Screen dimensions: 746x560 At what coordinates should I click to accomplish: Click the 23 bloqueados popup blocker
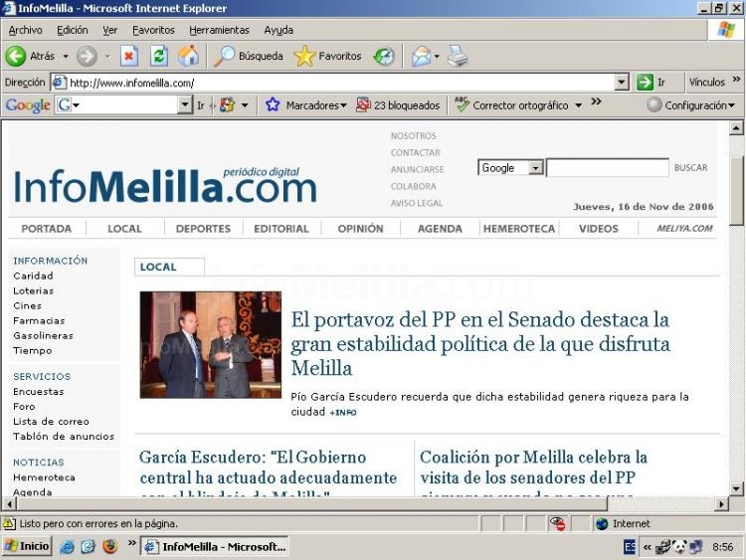point(398,105)
